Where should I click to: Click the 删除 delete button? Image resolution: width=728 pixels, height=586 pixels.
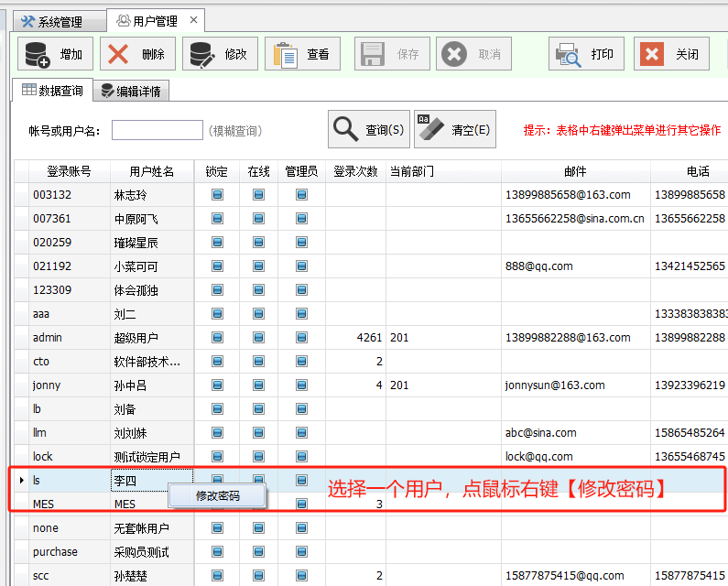click(137, 54)
